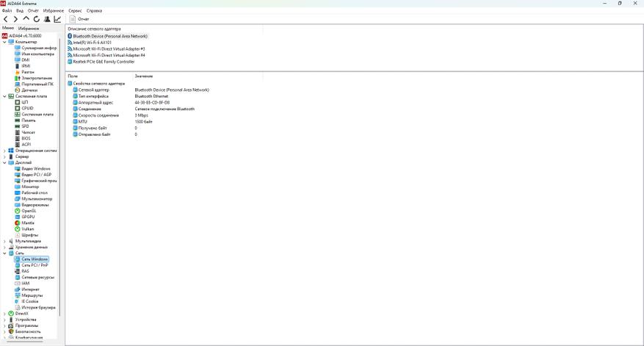Switch to the Меню panel tab
This screenshot has height=346, width=644.
pos(8,28)
